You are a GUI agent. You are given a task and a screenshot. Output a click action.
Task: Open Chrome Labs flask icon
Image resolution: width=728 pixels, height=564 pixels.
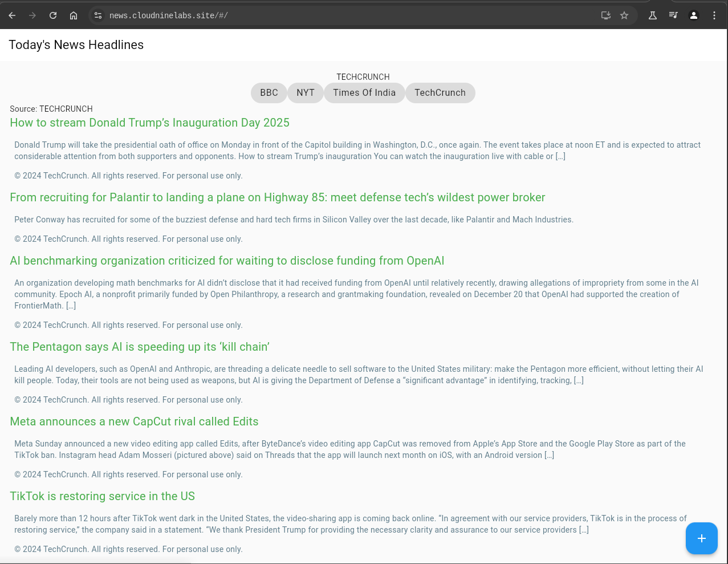coord(653,15)
